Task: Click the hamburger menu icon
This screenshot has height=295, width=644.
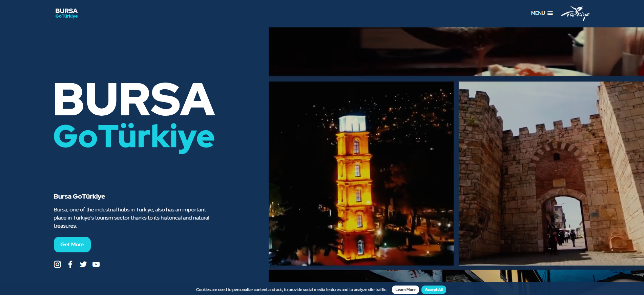Action: (x=550, y=13)
